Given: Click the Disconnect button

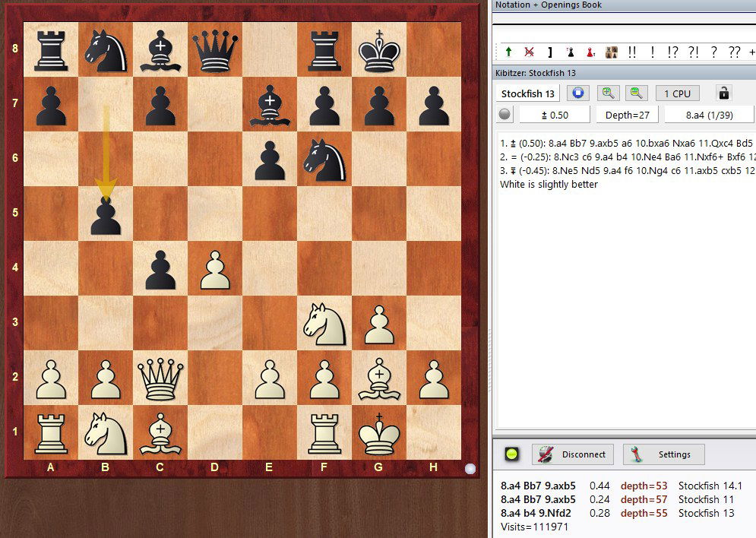Looking at the screenshot, I should (x=573, y=454).
